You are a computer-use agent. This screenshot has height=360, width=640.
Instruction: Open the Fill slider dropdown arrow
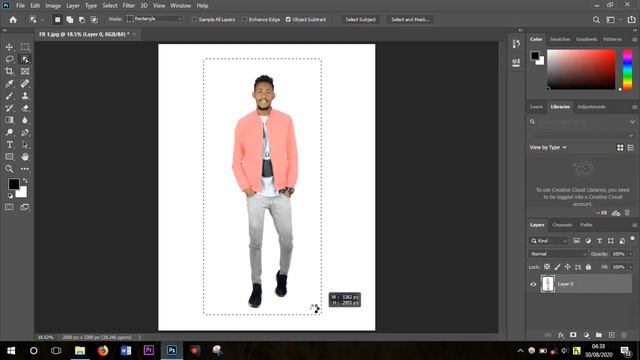tap(631, 267)
